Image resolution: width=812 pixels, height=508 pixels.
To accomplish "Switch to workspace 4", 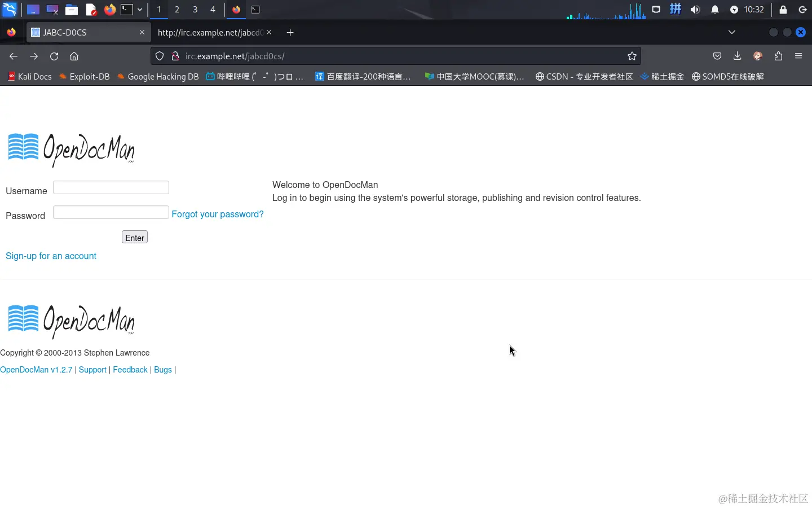I will pyautogui.click(x=213, y=10).
